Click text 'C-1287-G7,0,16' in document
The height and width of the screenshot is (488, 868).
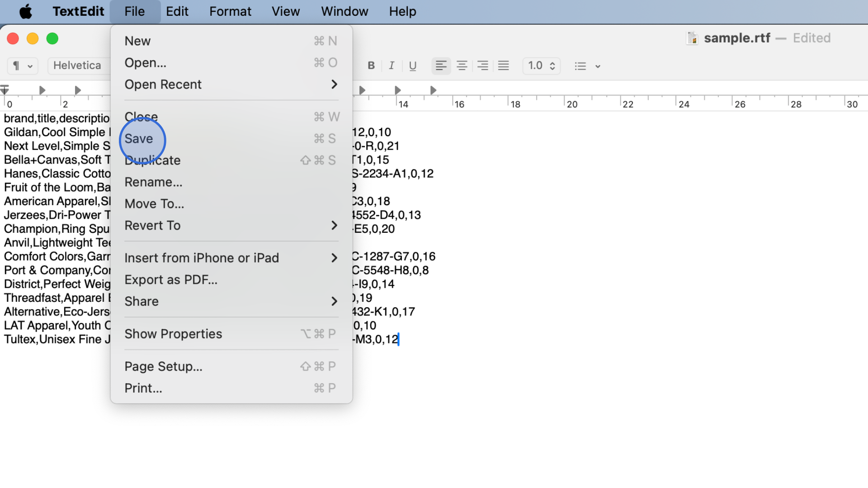pos(394,257)
